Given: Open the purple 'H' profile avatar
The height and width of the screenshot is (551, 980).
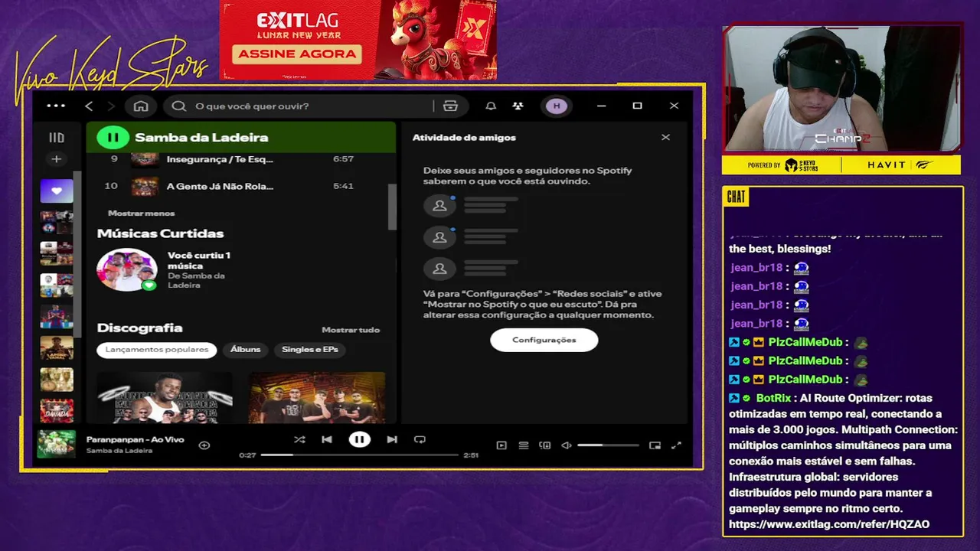Looking at the screenshot, I should [557, 106].
